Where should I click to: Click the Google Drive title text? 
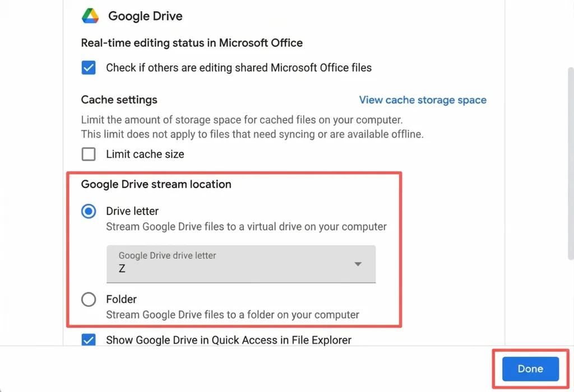click(x=145, y=16)
